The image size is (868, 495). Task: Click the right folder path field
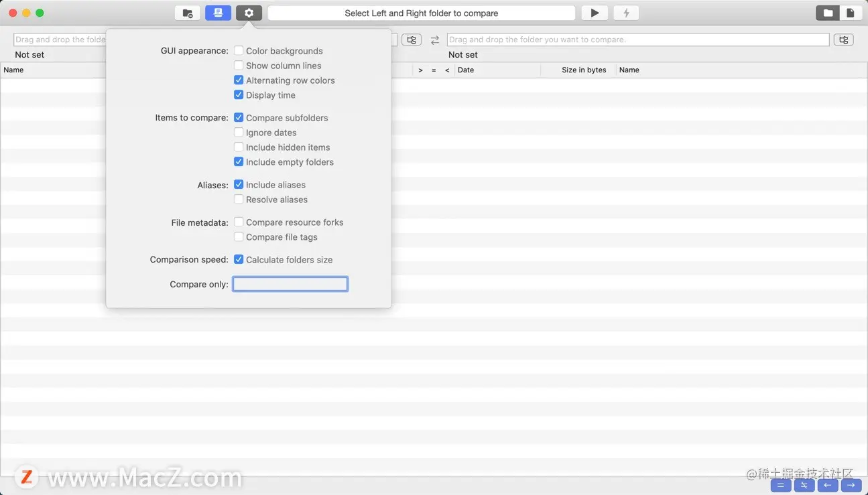point(638,40)
